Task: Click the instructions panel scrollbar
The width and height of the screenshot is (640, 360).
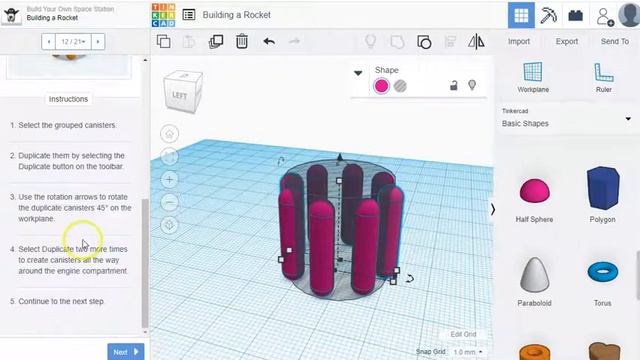Action: (x=145, y=263)
